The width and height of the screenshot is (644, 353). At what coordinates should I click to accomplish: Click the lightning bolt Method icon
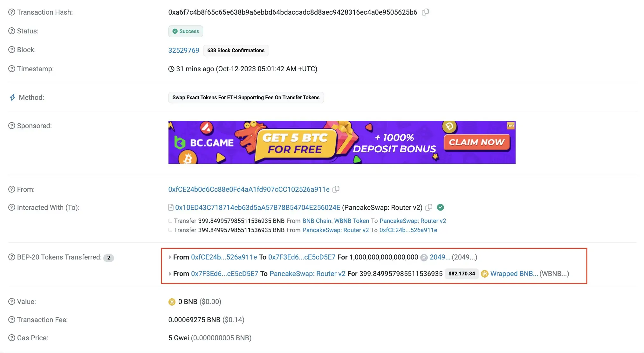12,96
